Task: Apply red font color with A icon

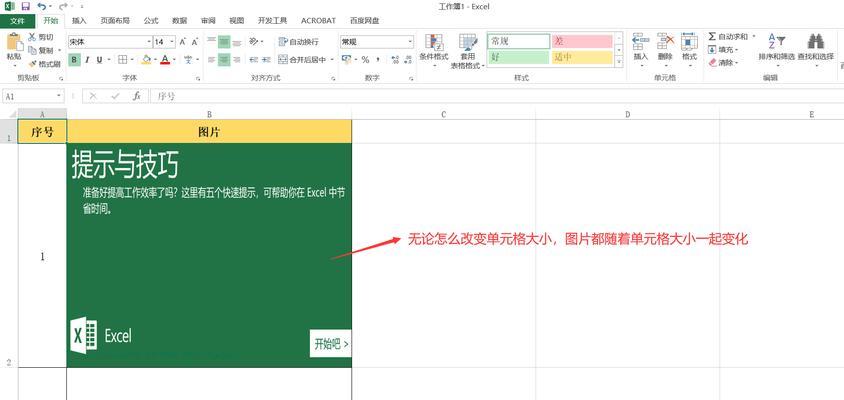Action: [165, 59]
